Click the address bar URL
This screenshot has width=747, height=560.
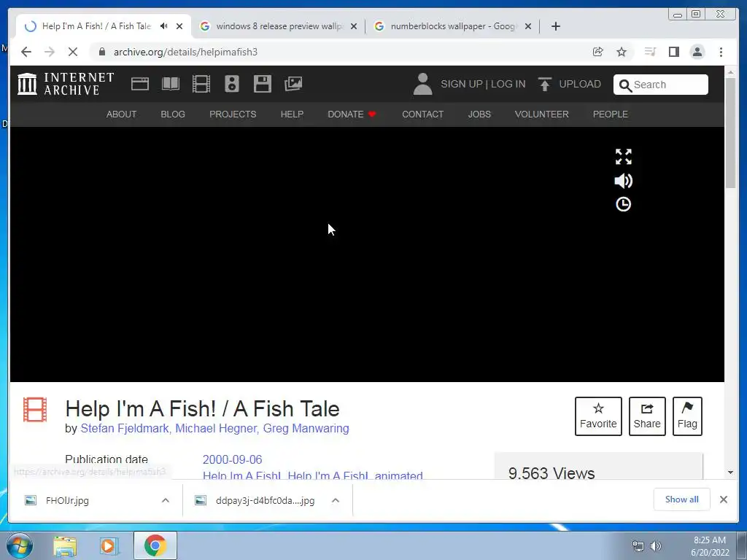click(x=185, y=52)
